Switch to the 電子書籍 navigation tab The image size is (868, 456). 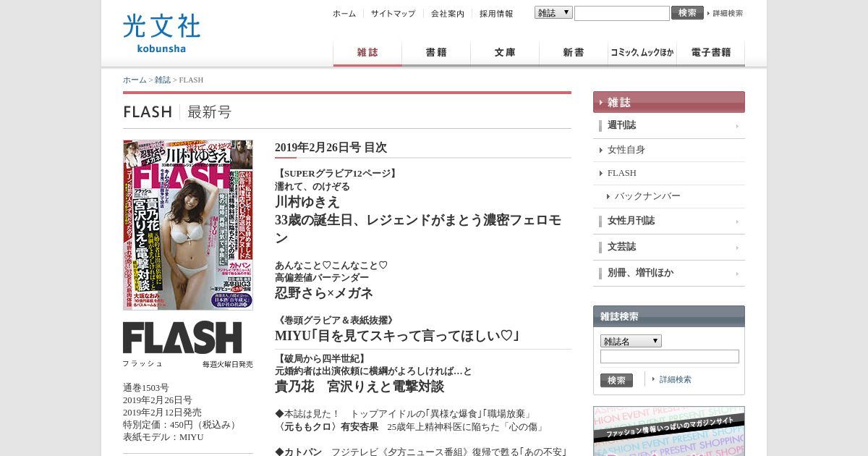711,54
